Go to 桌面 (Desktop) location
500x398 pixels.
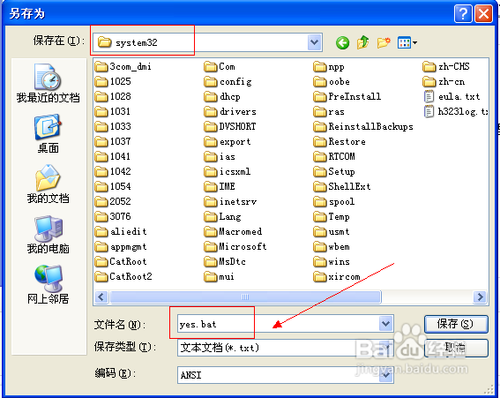tap(48, 134)
